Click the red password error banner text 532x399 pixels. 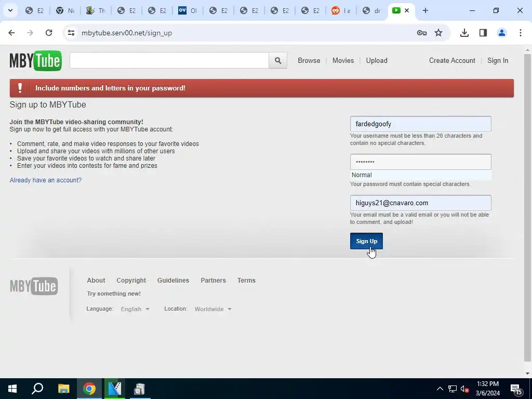tap(110, 88)
